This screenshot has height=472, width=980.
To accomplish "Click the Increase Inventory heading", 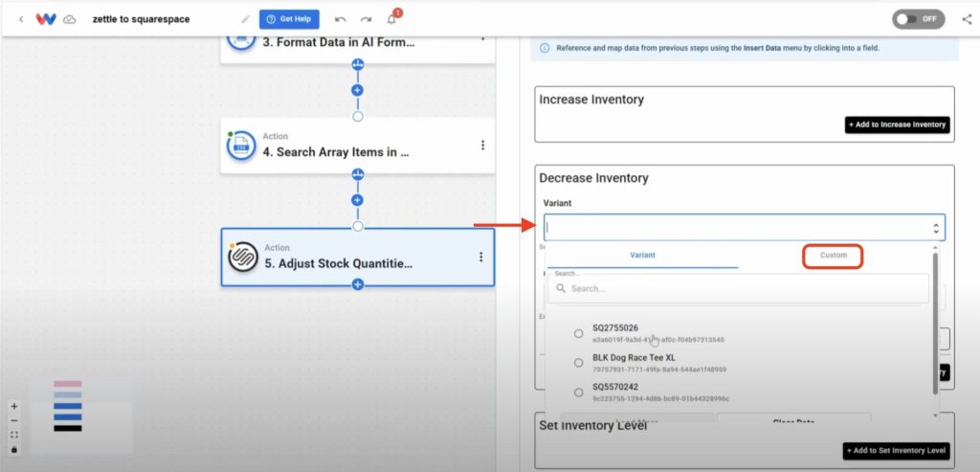I will coord(591,100).
